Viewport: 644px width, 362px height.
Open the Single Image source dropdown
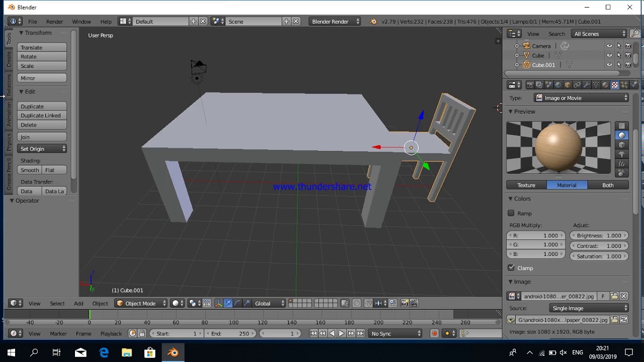tap(589, 308)
